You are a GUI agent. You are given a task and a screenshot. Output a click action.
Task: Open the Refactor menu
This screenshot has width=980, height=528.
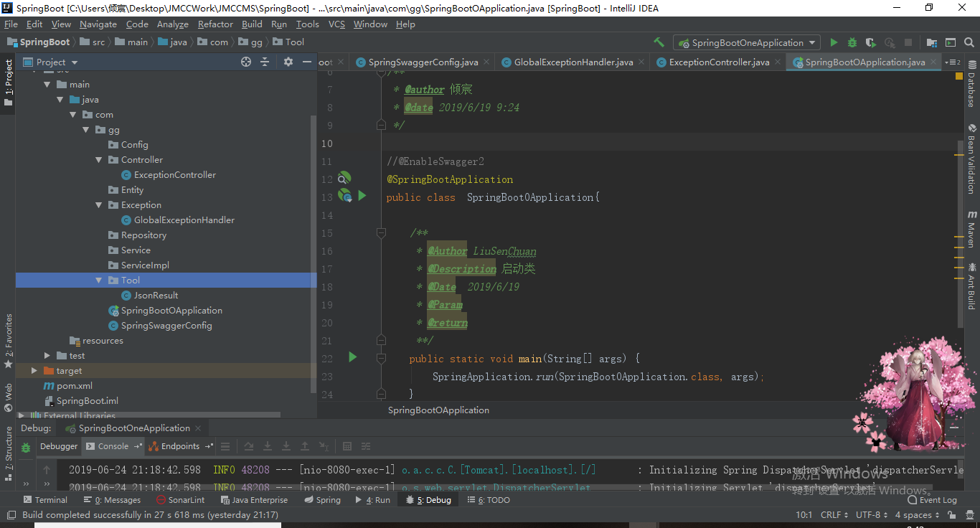click(215, 24)
